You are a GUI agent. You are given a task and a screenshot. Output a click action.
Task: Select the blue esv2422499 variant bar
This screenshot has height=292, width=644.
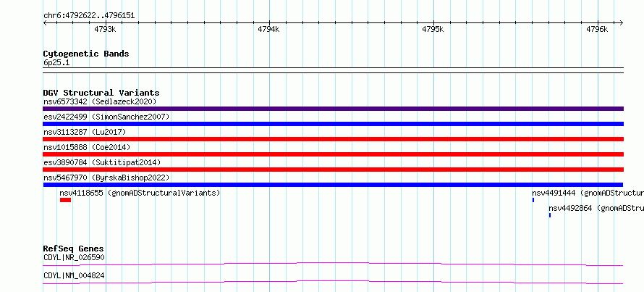coord(333,124)
